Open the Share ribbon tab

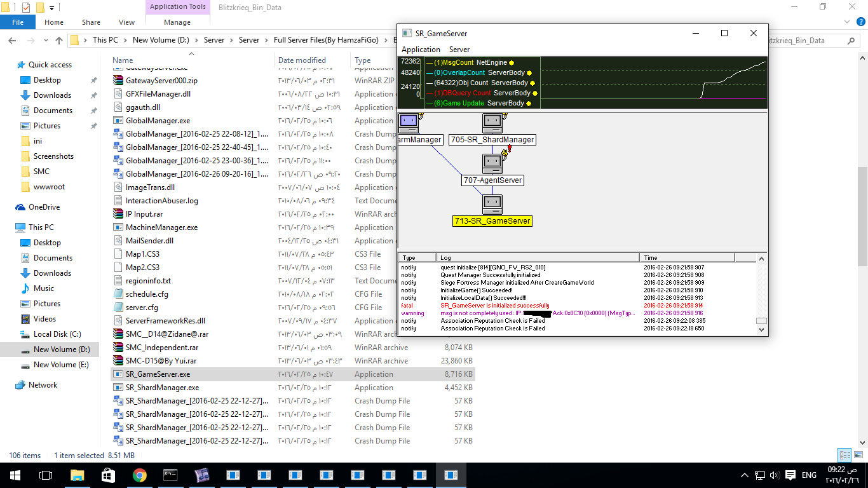[91, 22]
